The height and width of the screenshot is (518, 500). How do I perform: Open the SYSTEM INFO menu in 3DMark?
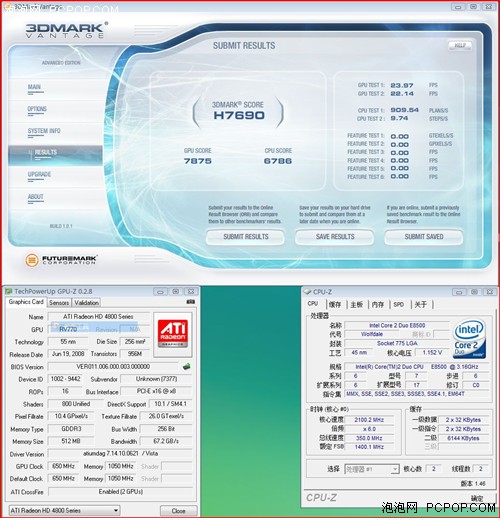pos(44,131)
